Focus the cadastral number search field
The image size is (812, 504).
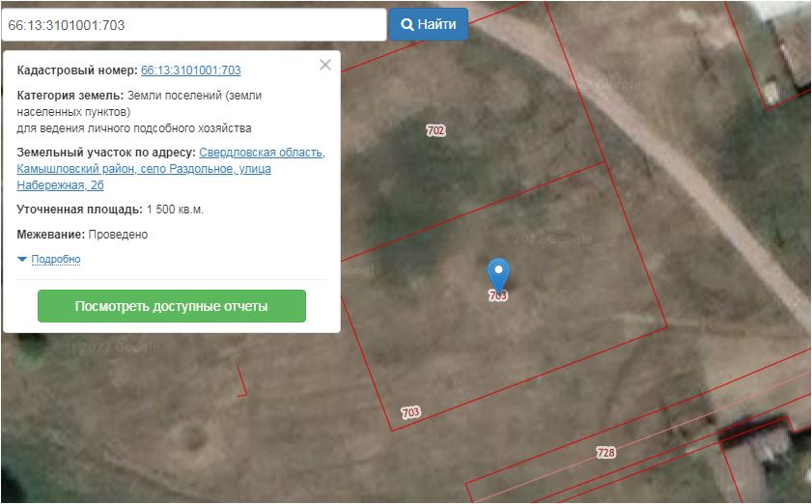click(193, 24)
